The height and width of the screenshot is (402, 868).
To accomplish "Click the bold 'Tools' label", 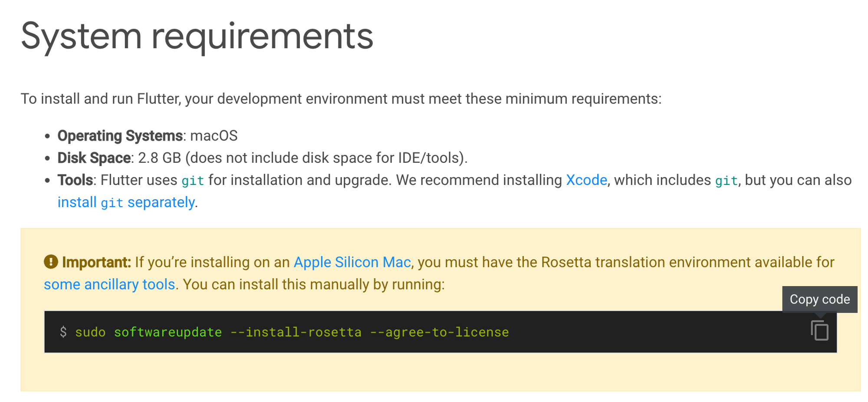I will pos(75,180).
